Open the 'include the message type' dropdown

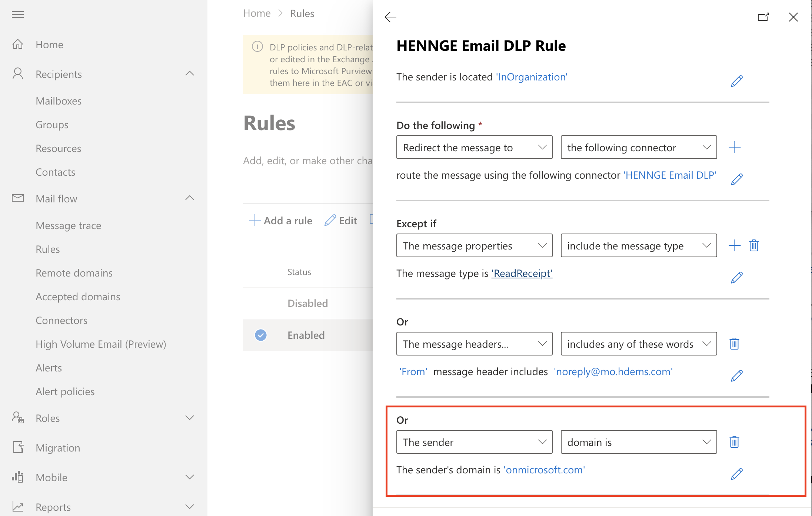(639, 245)
